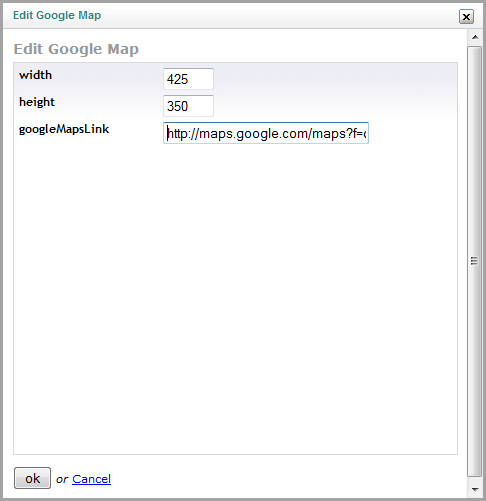Close the Edit Google Map dialog
Viewport: 486px width, 501px height.
click(466, 17)
